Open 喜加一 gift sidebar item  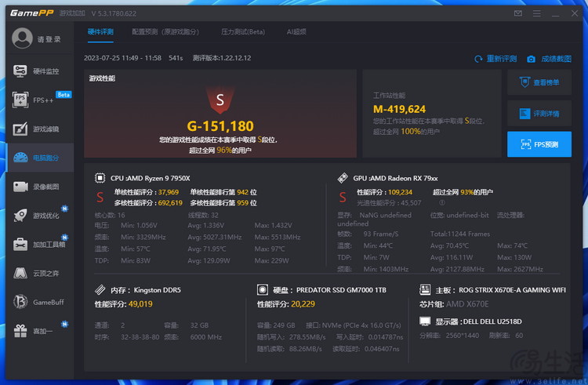[39, 331]
